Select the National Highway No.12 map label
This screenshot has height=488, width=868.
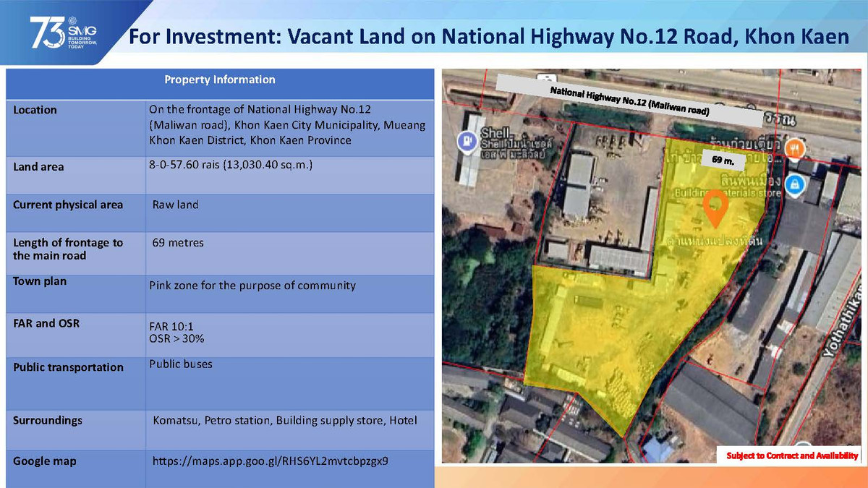629,101
